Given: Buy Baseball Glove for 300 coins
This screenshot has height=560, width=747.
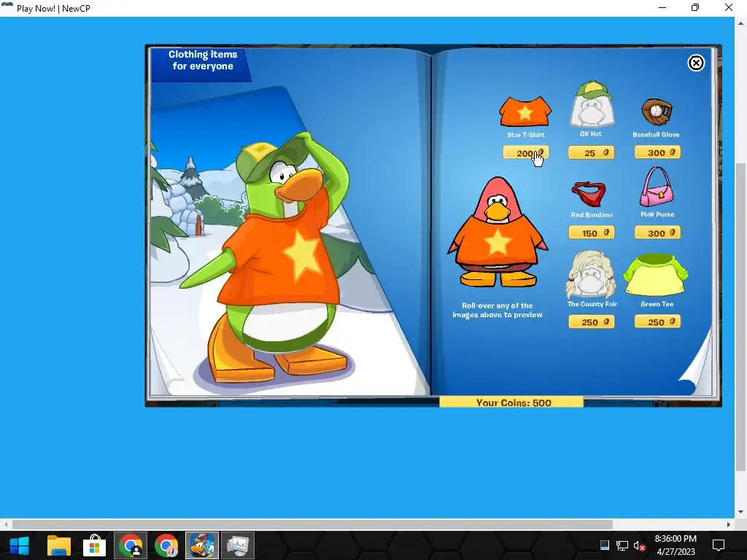Looking at the screenshot, I should tap(657, 152).
